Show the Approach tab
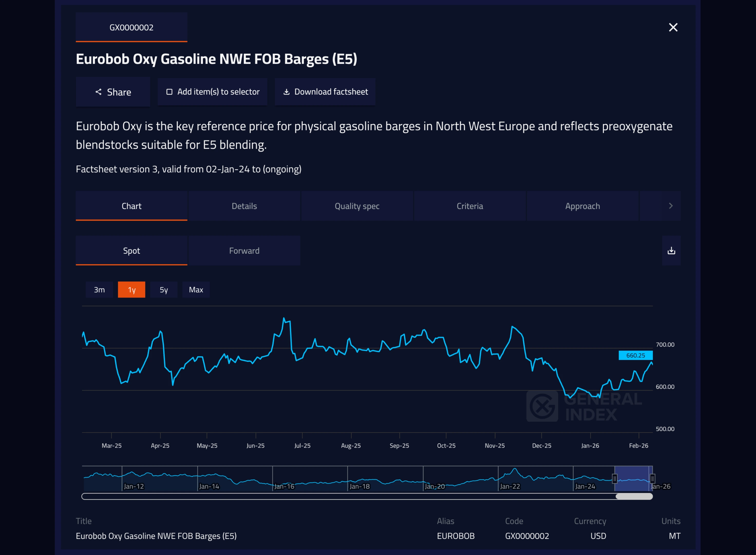This screenshot has width=756, height=555. point(582,206)
